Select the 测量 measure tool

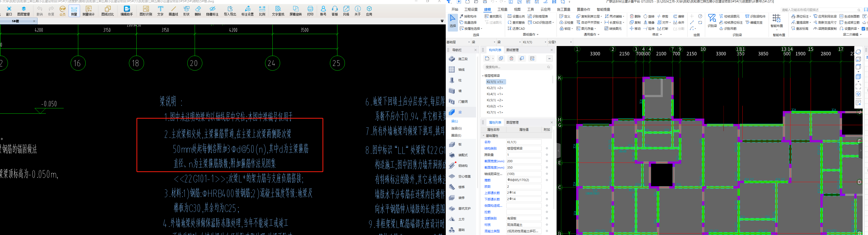[74, 11]
